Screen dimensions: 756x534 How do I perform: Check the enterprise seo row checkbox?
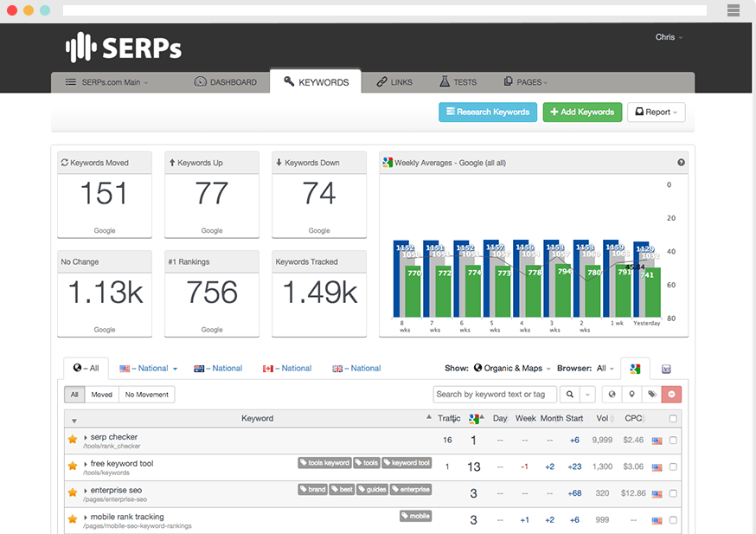tap(673, 493)
